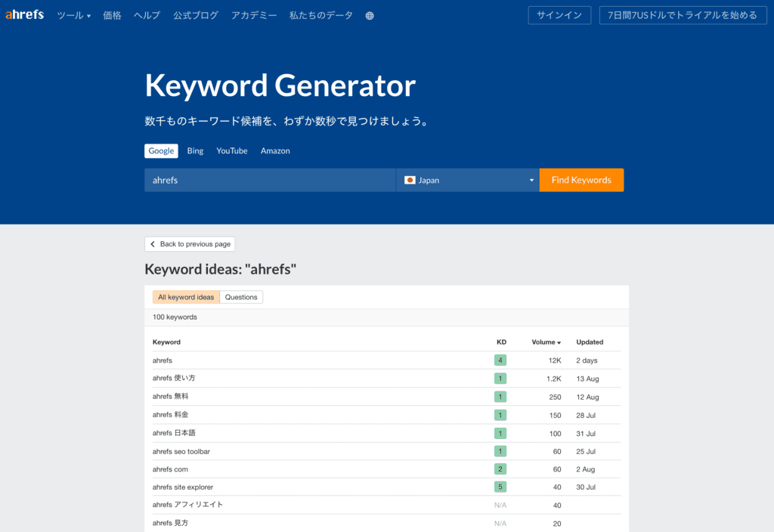Click the KD badge for ahrefs com
The height and width of the screenshot is (532, 774).
tap(500, 469)
